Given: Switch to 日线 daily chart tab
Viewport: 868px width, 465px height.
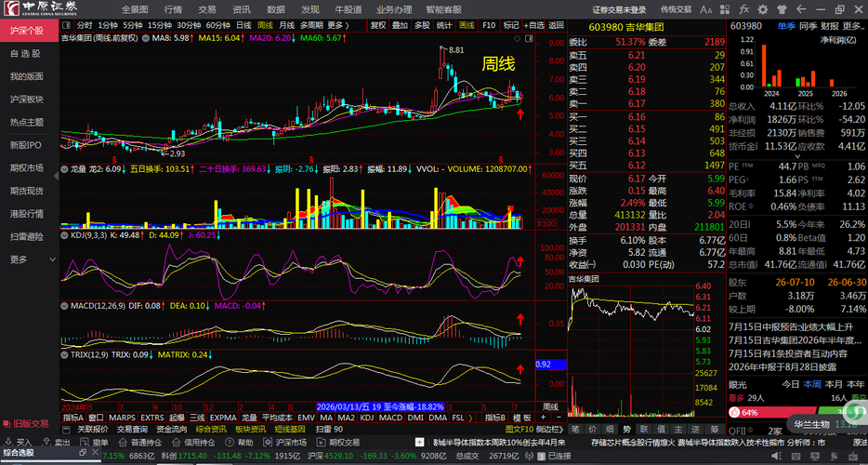Looking at the screenshot, I should click(243, 25).
